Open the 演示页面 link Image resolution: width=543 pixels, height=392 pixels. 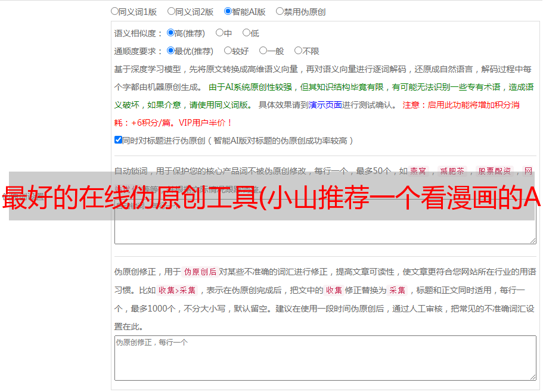pyautogui.click(x=325, y=105)
